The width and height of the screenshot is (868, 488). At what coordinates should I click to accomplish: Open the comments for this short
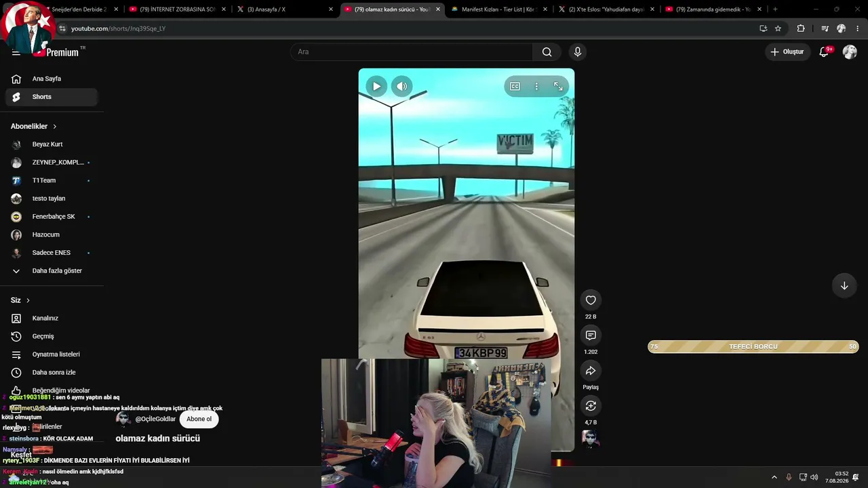591,335
